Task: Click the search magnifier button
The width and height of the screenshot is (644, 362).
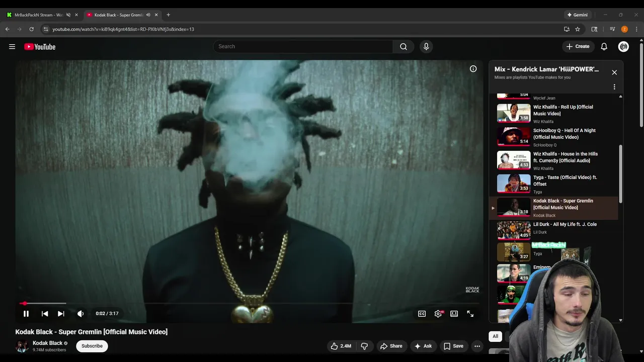Action: [404, 46]
